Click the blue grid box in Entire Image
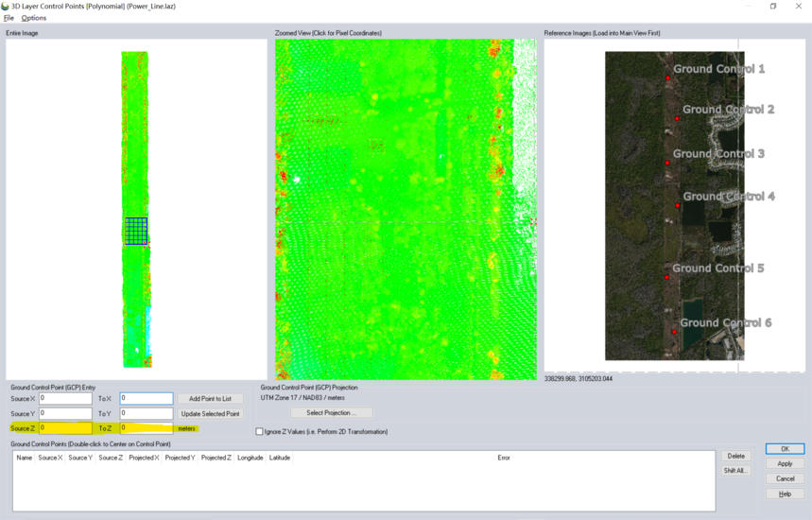 tap(136, 231)
